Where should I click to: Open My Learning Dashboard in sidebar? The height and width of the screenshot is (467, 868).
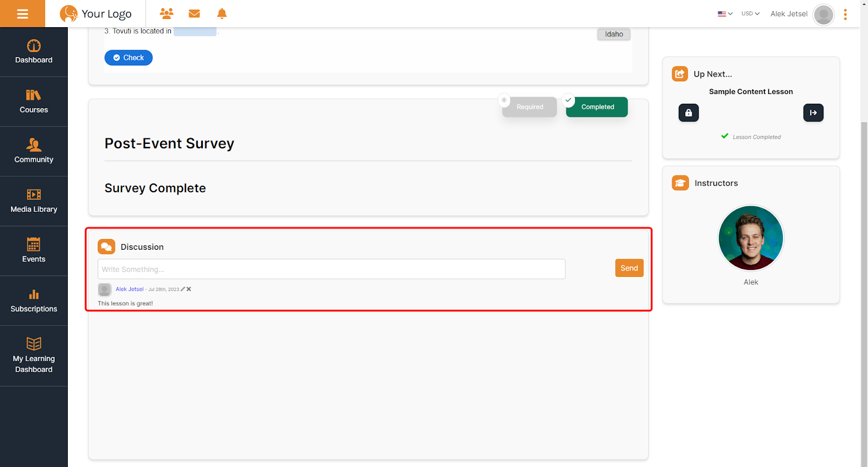point(34,356)
